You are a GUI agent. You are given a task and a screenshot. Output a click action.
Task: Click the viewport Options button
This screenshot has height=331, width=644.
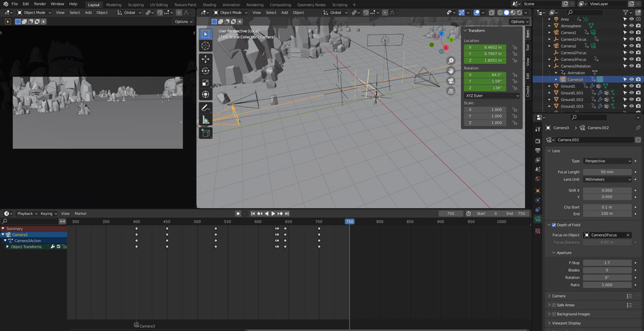(x=519, y=21)
